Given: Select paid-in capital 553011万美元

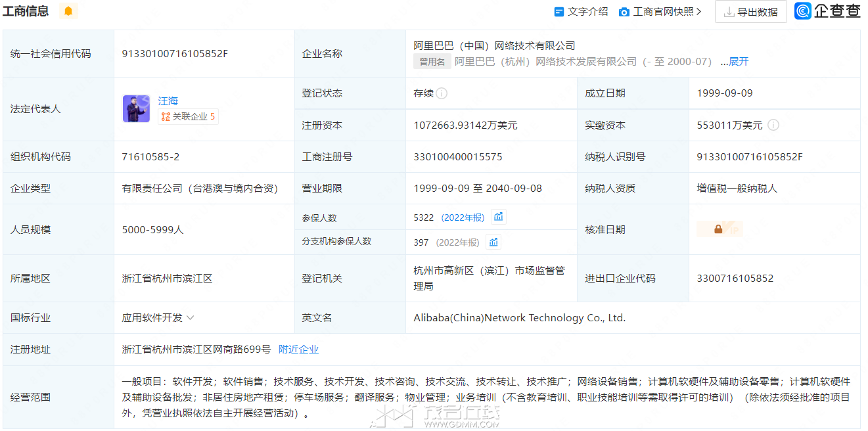Looking at the screenshot, I should pyautogui.click(x=730, y=125).
